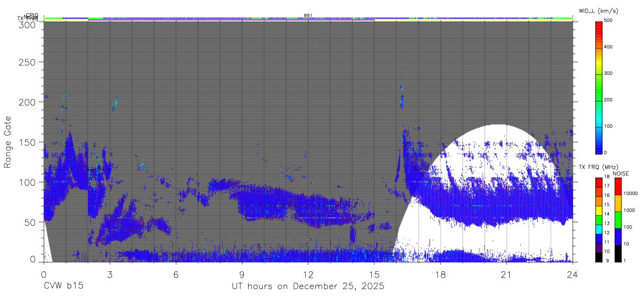Click the '1000' label on the NOISE scale
Image resolution: width=644 pixels, height=297 pixels.
coord(629,211)
